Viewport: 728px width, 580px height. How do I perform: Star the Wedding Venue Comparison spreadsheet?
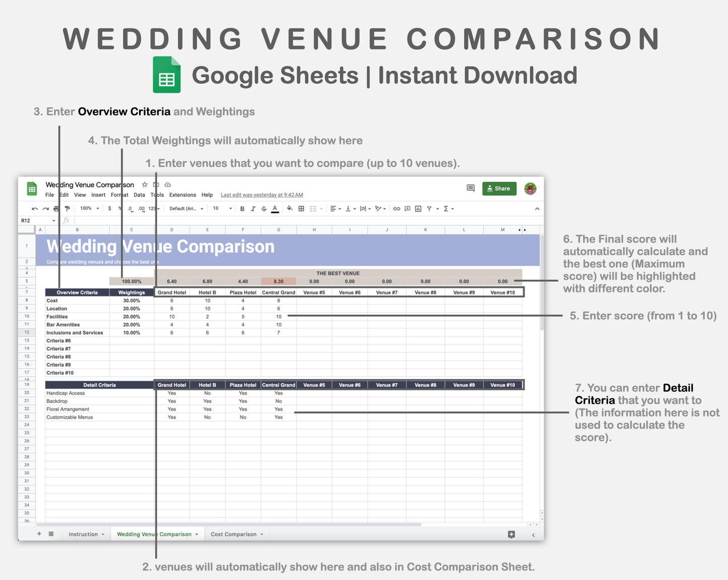(x=145, y=184)
